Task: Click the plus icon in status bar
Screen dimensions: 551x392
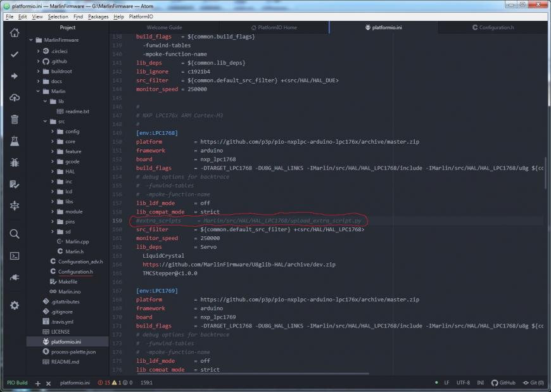Action: [x=38, y=384]
